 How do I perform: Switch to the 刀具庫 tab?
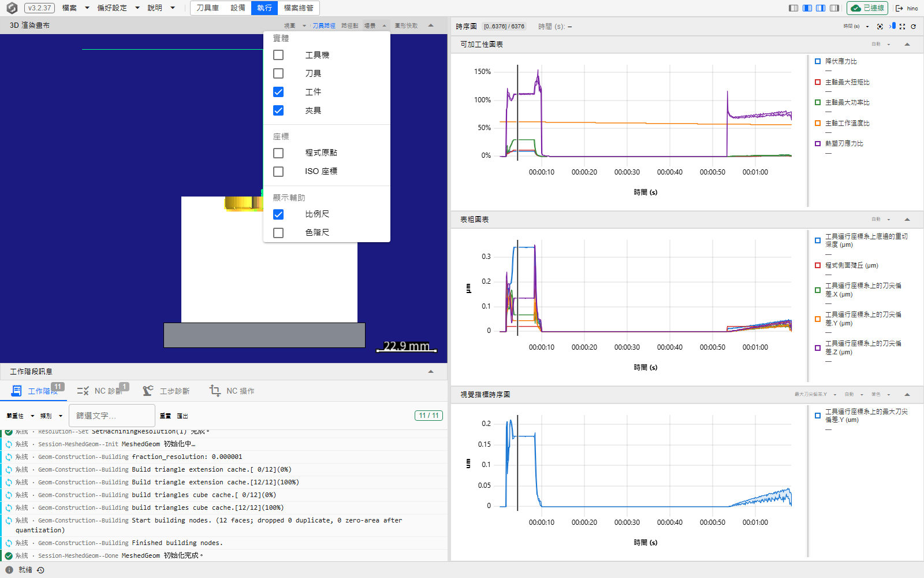[x=208, y=8]
